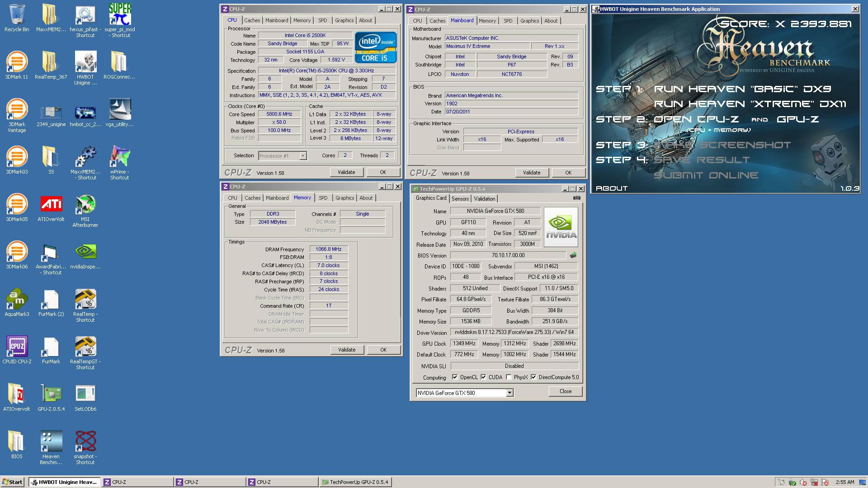Screen dimensions: 868x488
Task: Open hwbot_cc_2 desktop icon
Action: pyautogui.click(x=85, y=113)
